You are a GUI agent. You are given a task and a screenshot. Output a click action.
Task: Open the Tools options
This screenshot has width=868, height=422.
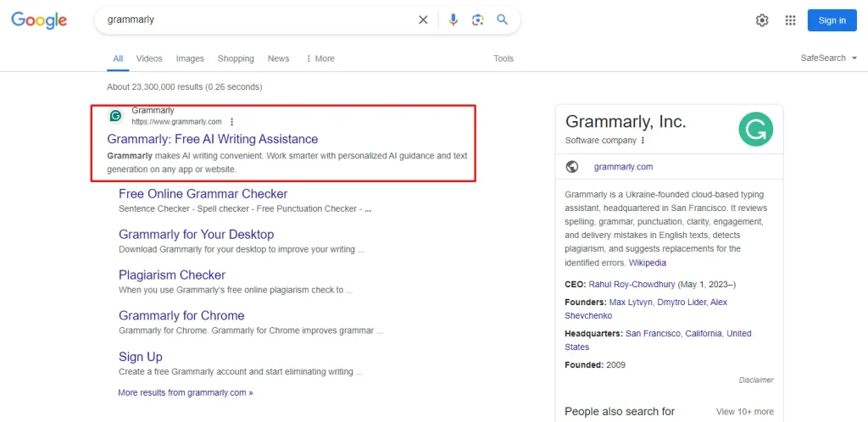pos(504,58)
